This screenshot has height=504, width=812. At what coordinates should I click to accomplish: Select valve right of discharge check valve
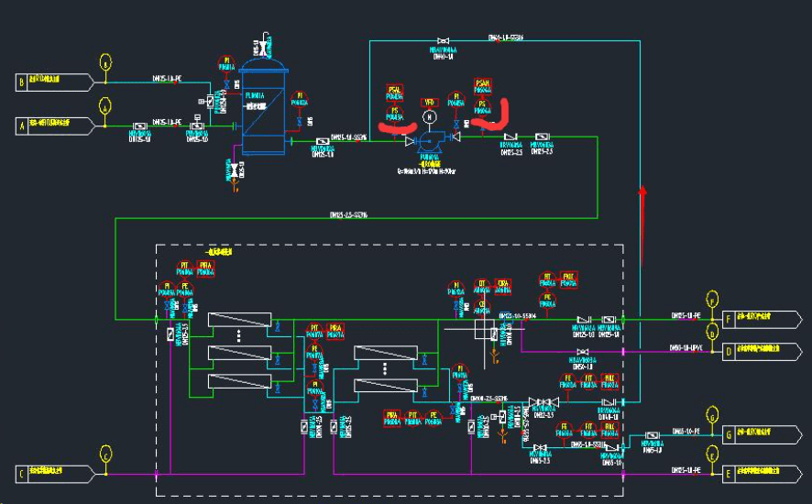543,137
